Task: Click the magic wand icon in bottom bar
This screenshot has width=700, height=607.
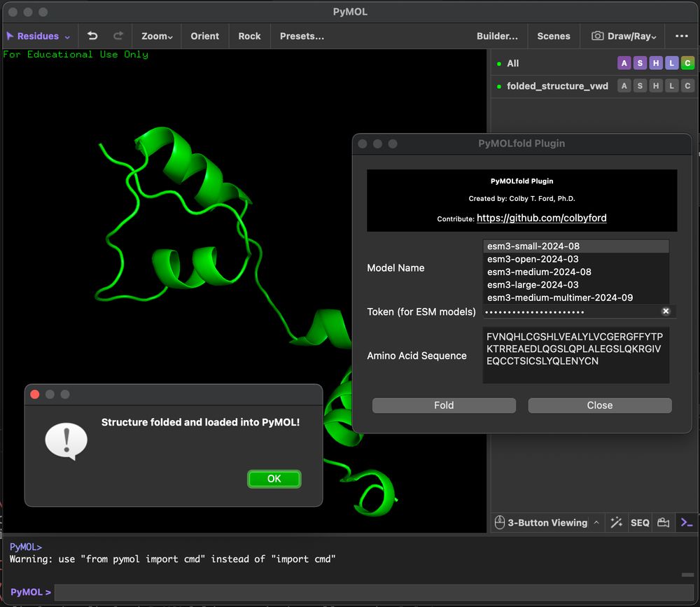Action: point(617,522)
